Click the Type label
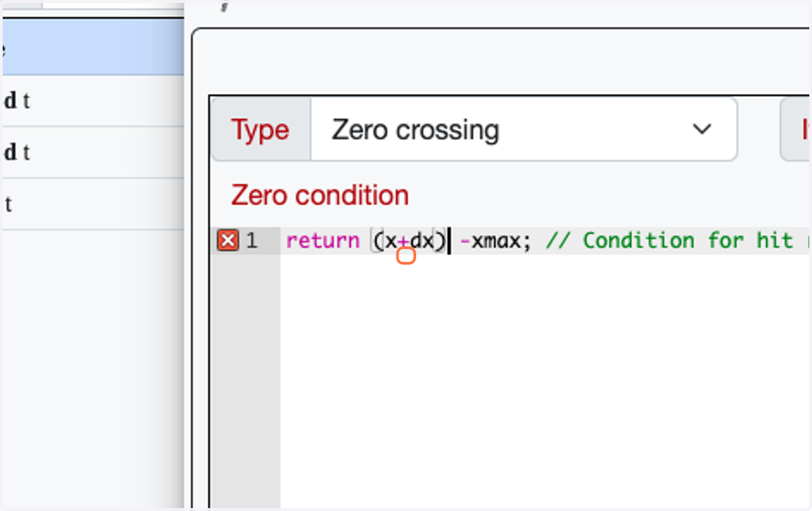Screen dimensions: 812x511 261,129
